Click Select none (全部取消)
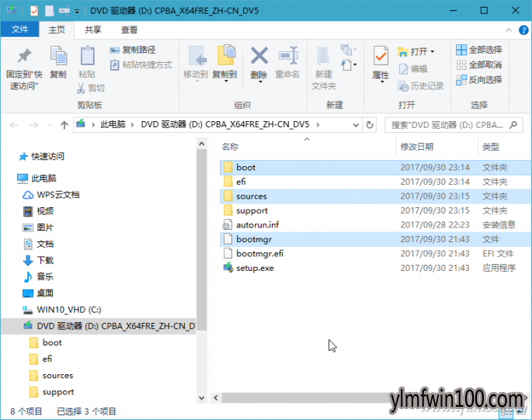This screenshot has height=420, width=532. coord(478,64)
